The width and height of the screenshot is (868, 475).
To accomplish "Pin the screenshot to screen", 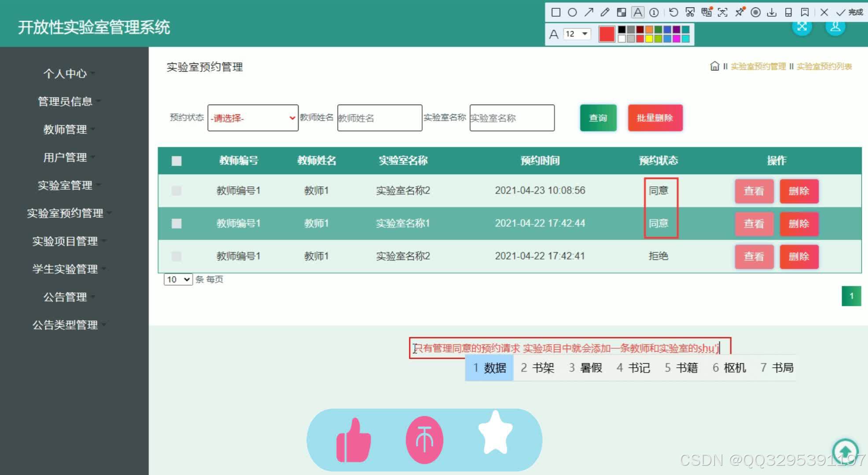I will (739, 12).
